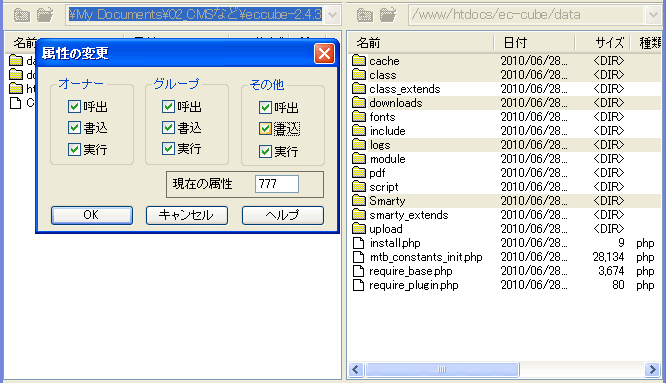Toggle その他 実行 checkbox
Screen dimensions: 666x383
(x=265, y=151)
